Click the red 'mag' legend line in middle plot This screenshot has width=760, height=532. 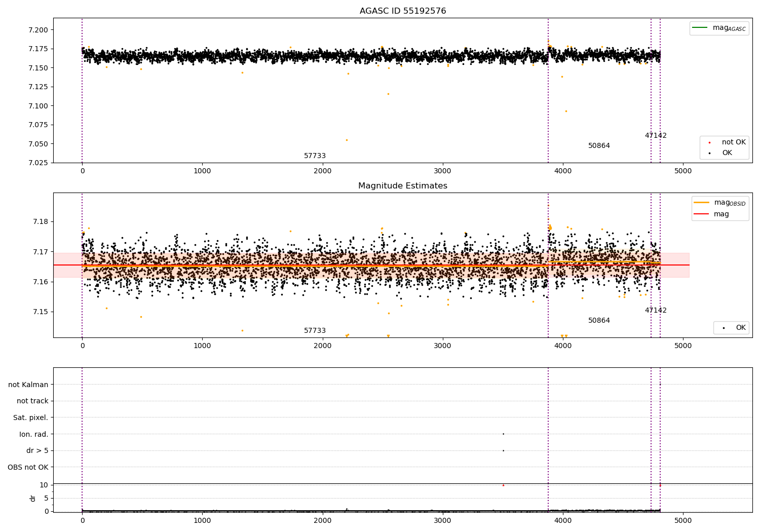[701, 214]
